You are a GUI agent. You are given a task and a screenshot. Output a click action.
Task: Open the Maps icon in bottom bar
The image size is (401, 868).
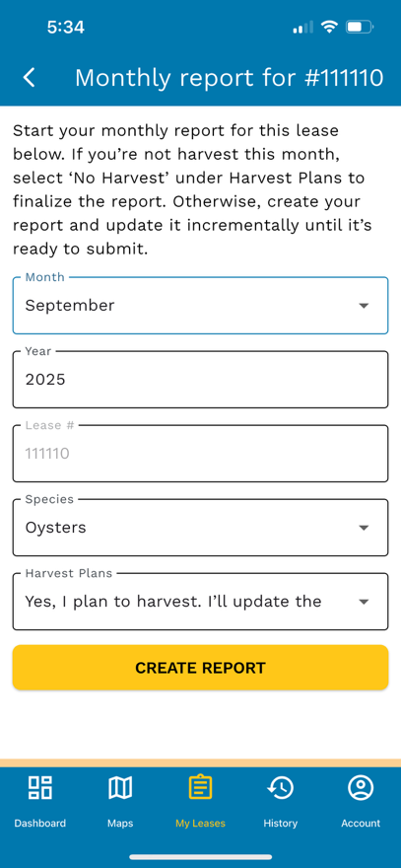[120, 787]
